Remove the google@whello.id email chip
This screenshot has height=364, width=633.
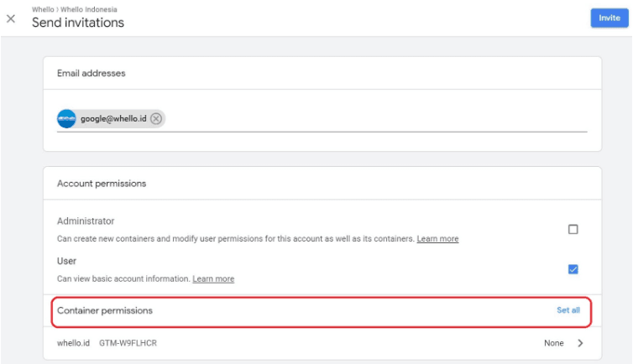(156, 119)
